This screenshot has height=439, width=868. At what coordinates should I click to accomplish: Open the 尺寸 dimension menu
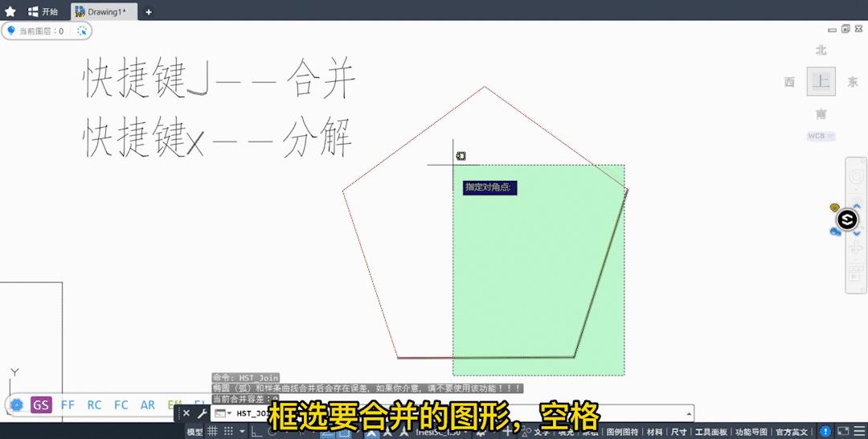678,432
